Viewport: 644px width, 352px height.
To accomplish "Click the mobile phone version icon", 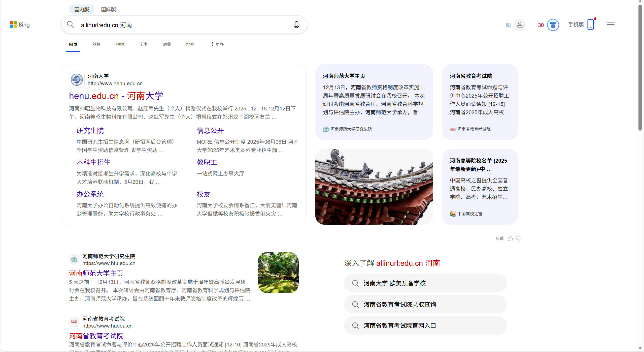I will pyautogui.click(x=590, y=25).
